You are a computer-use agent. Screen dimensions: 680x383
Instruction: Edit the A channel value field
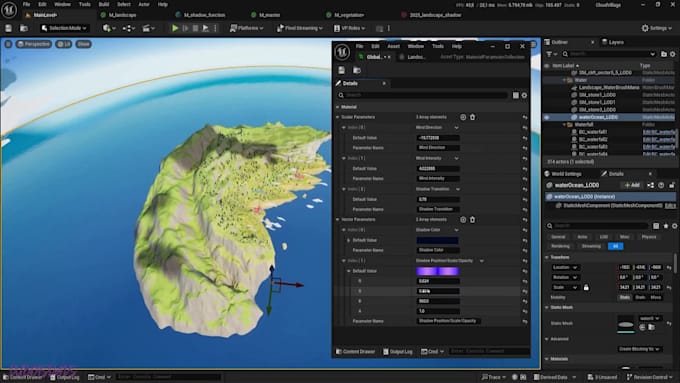point(438,311)
